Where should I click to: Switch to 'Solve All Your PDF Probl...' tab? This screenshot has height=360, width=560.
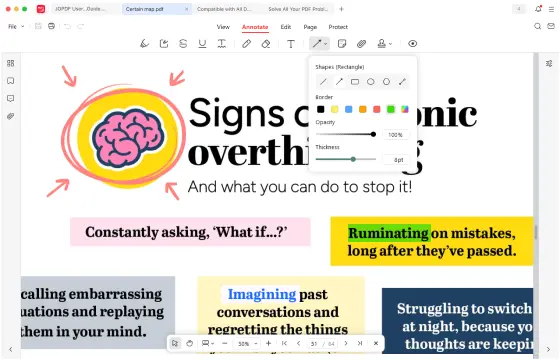pyautogui.click(x=298, y=9)
